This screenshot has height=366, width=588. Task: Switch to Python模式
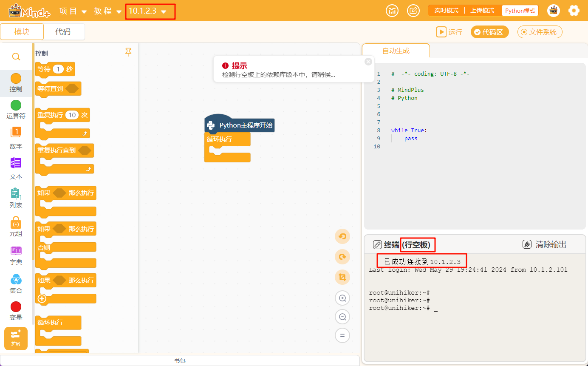[520, 11]
